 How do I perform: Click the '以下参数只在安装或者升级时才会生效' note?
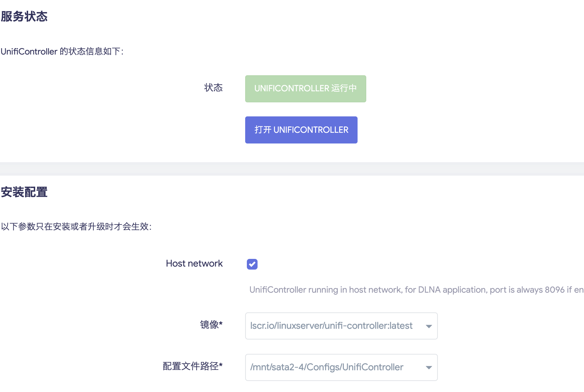pyautogui.click(x=76, y=227)
